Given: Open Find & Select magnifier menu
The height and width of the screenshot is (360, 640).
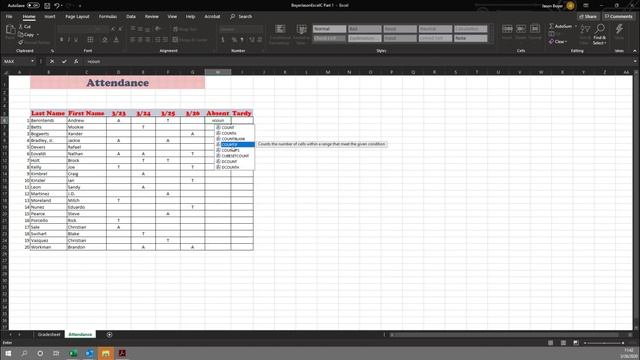Looking at the screenshot, I should click(x=600, y=34).
